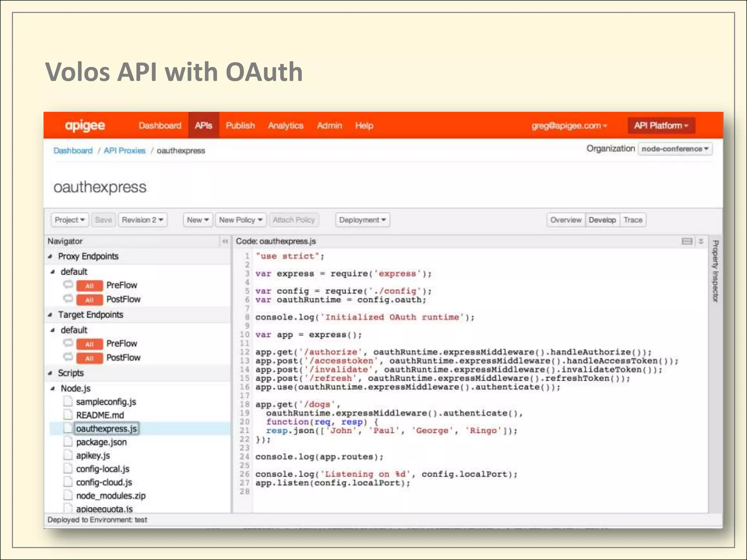Click the code pane collapse chevrons icon
Screen dimensions: 747x560
point(701,241)
